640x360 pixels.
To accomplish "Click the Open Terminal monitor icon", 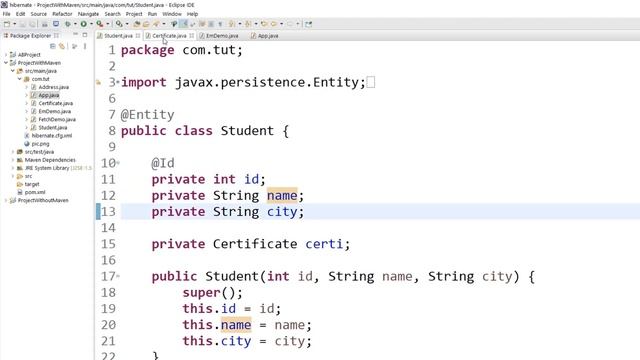I will [x=56, y=24].
